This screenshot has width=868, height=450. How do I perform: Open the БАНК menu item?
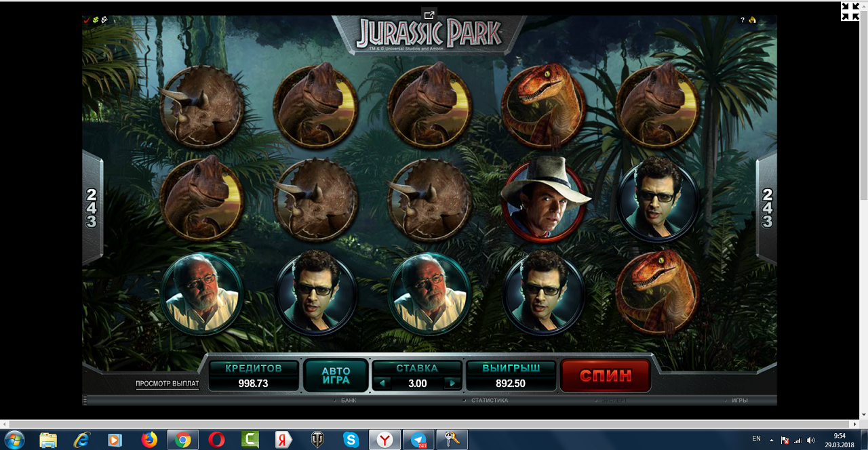[349, 401]
